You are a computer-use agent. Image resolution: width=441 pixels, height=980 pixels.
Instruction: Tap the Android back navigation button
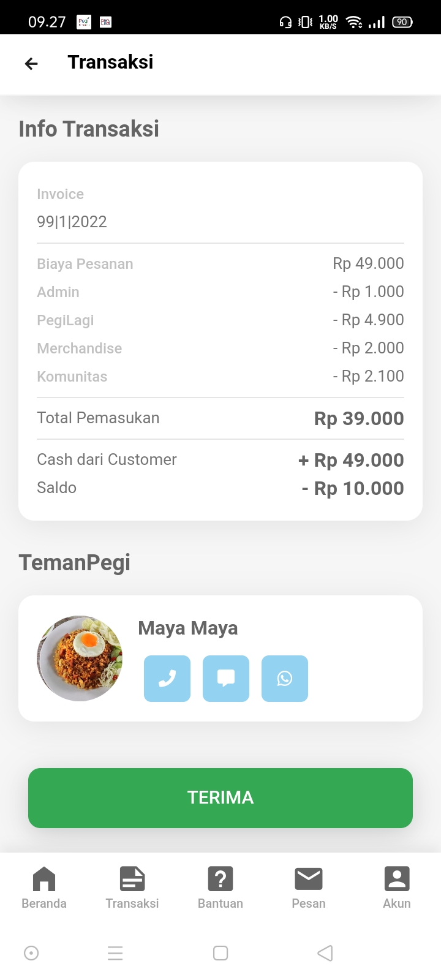pos(325,953)
